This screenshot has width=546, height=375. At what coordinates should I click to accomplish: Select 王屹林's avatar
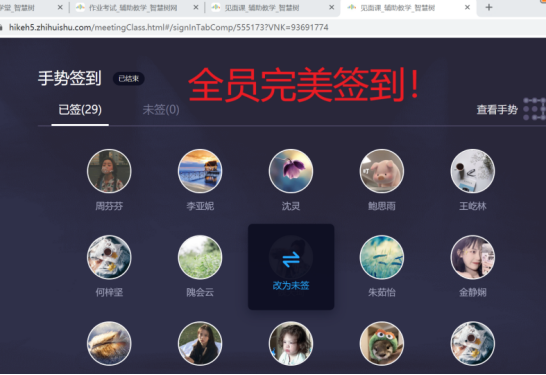(473, 171)
